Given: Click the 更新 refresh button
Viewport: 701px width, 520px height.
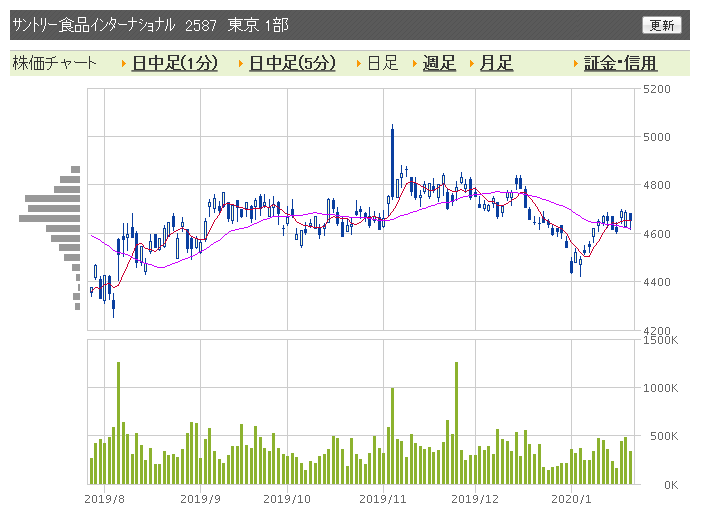Looking at the screenshot, I should [662, 25].
